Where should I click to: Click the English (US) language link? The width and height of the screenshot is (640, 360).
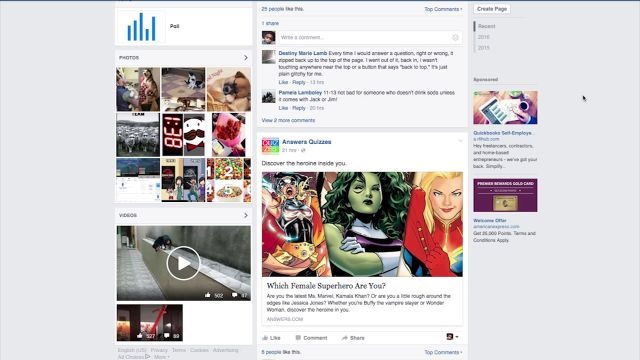pyautogui.click(x=132, y=350)
